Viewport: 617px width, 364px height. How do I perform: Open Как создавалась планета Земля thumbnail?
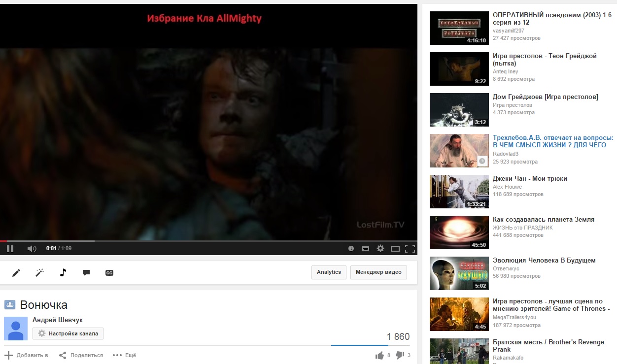[459, 232]
